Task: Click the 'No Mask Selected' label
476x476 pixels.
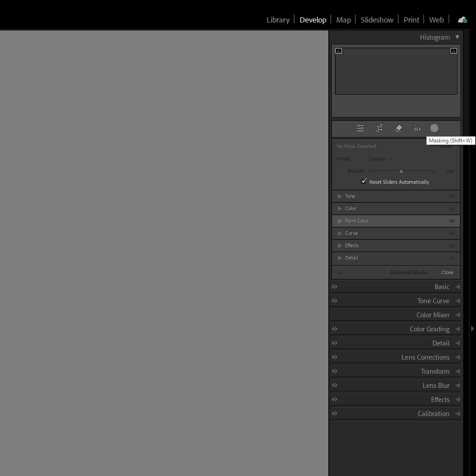Action: (356, 146)
